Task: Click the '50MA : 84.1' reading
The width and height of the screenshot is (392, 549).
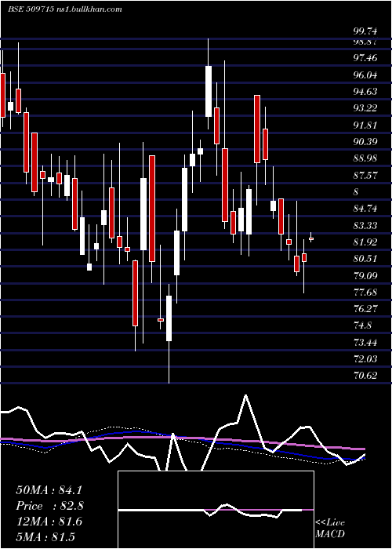Action: click(49, 490)
